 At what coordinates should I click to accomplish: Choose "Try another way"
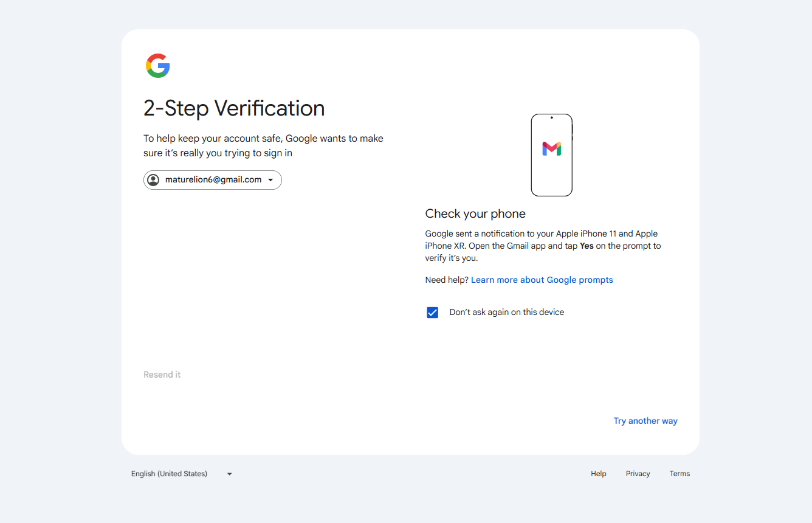(x=645, y=421)
